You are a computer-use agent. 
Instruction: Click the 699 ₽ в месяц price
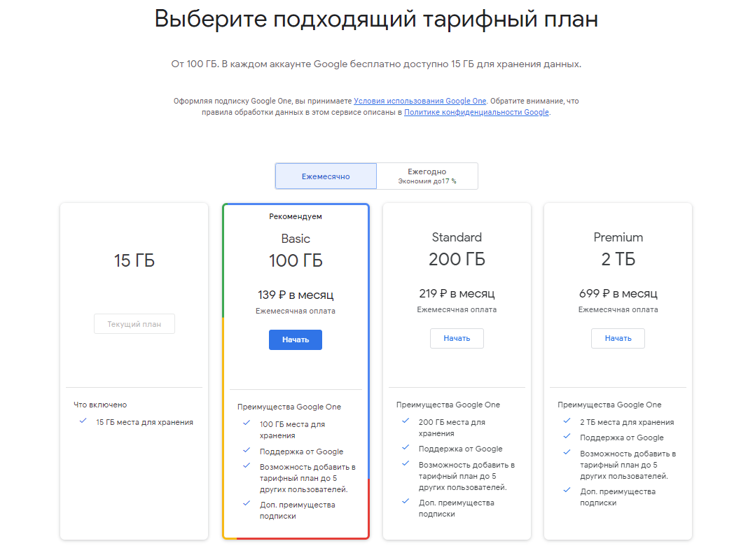point(618,293)
